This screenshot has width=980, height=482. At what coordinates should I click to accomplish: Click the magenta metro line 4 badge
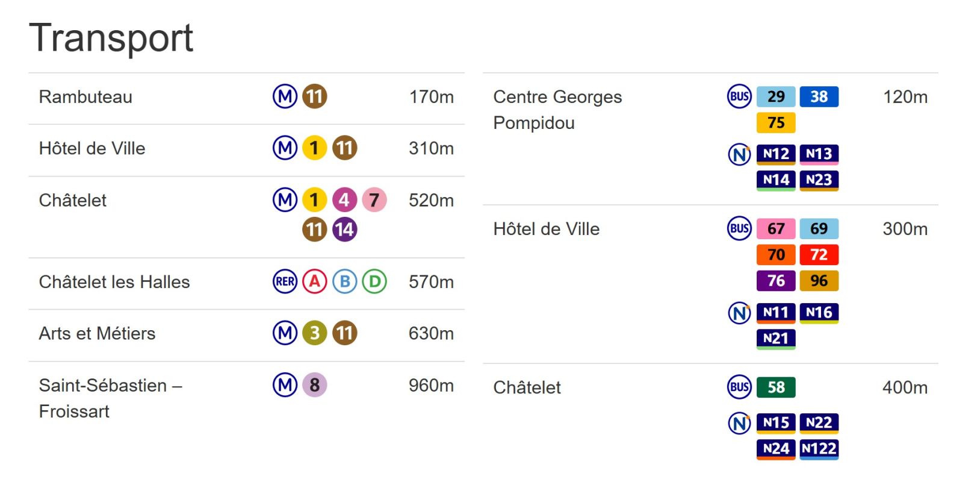coord(344,200)
